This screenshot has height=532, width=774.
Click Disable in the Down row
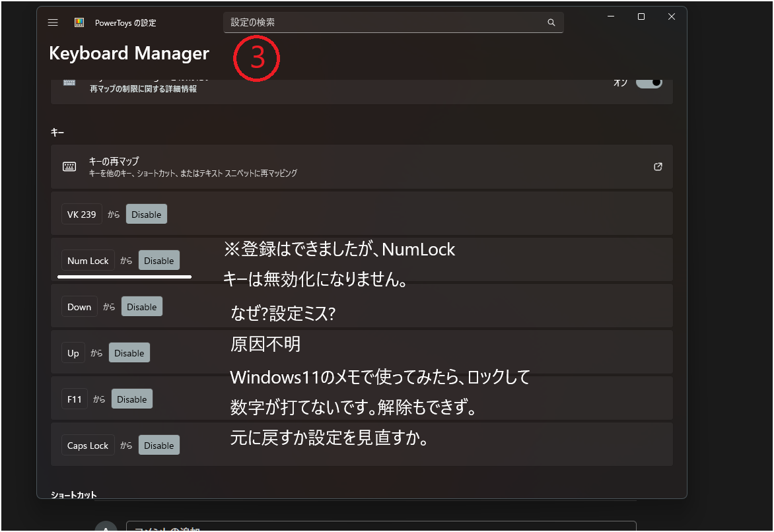pos(142,307)
